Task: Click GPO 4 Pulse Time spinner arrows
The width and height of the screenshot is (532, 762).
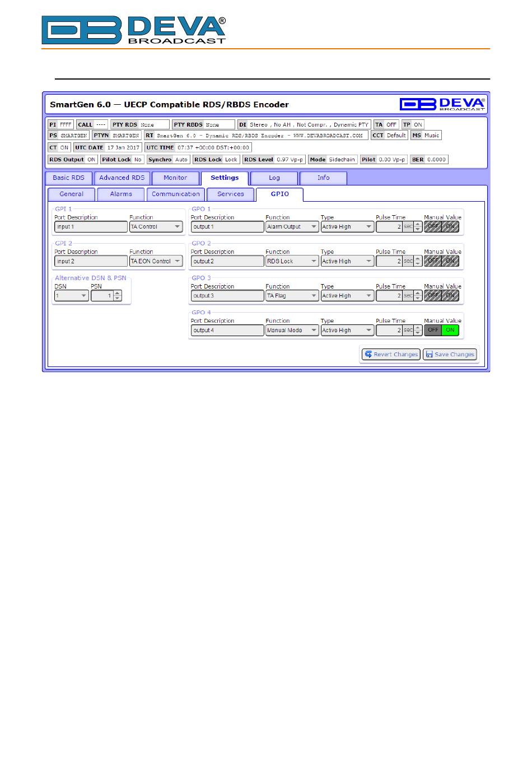Action: pyautogui.click(x=418, y=330)
